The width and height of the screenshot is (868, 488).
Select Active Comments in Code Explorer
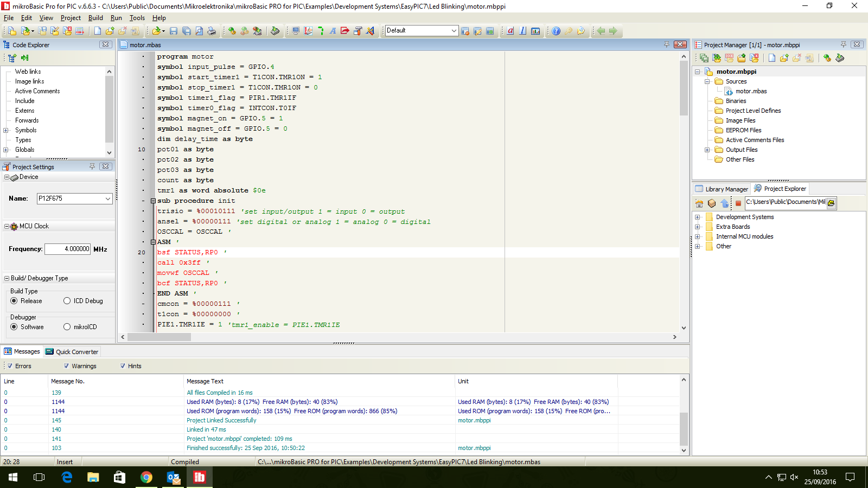[37, 91]
